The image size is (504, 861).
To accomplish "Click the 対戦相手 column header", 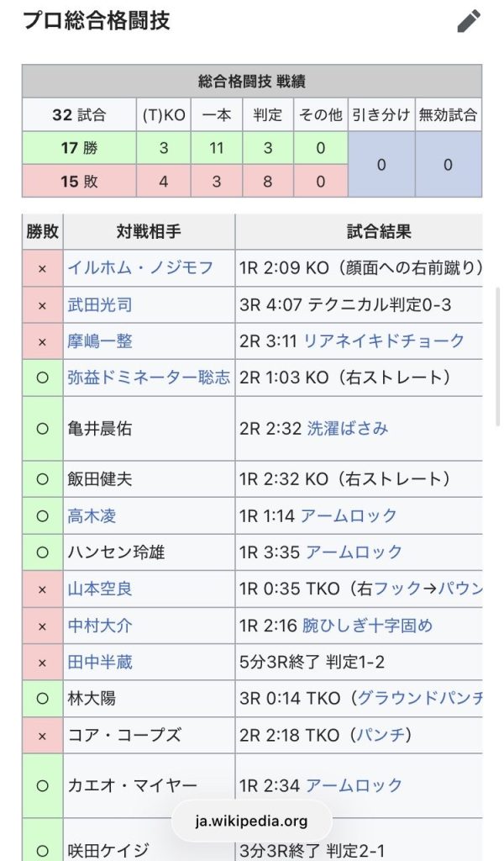I will (x=149, y=231).
